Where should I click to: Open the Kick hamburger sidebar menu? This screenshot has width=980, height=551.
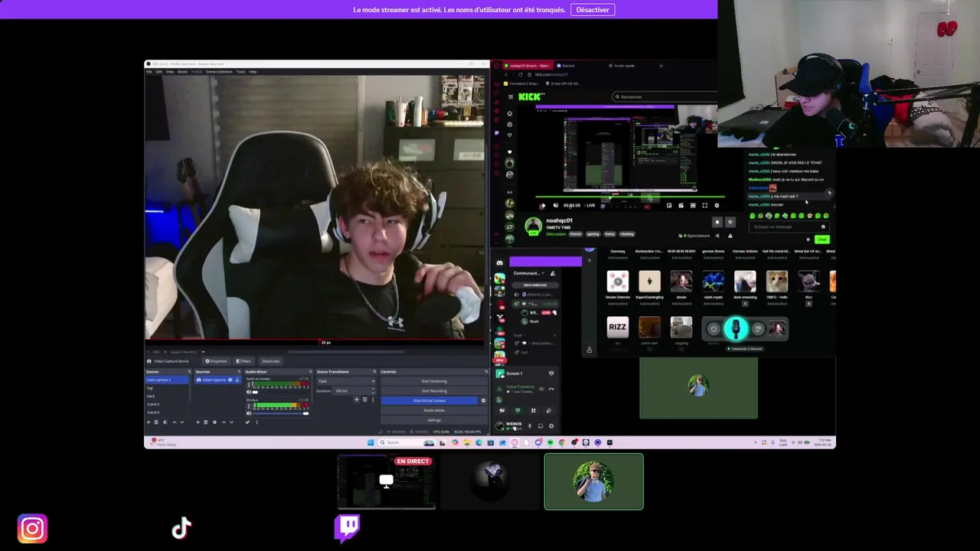tap(510, 97)
